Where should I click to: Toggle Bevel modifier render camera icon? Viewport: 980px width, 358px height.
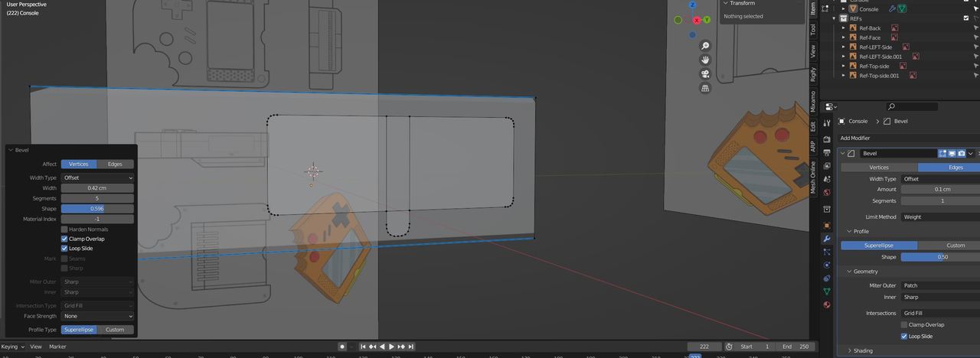962,153
